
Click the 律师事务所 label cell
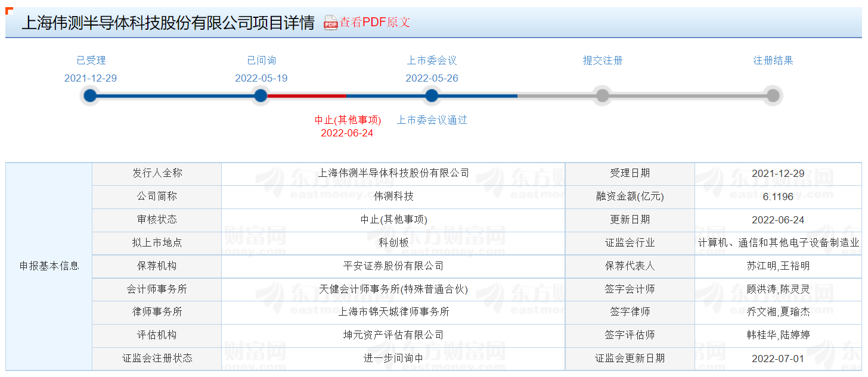157,312
